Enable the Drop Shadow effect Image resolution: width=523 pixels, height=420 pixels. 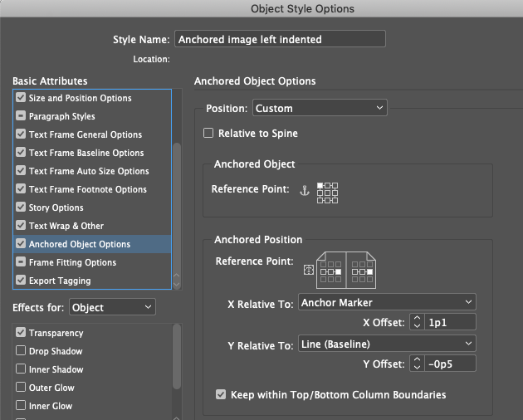tap(21, 350)
